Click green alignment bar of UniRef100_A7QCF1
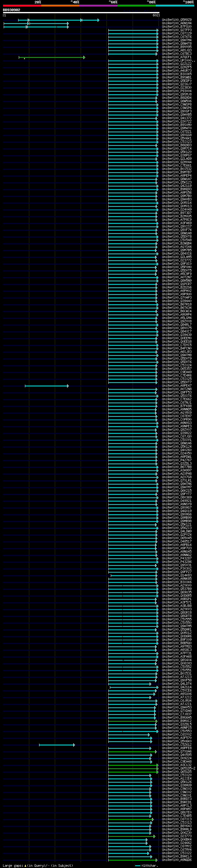Screen dimensions: 197x868 [52, 58]
